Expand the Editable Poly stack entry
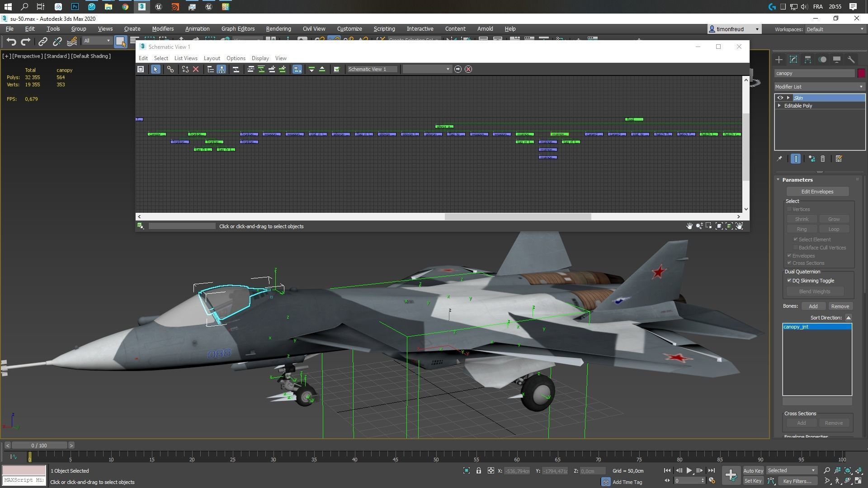This screenshot has width=868, height=488. point(779,106)
